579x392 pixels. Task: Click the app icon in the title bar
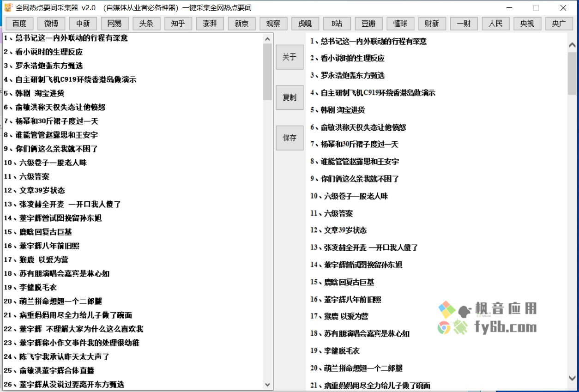click(x=8, y=7)
